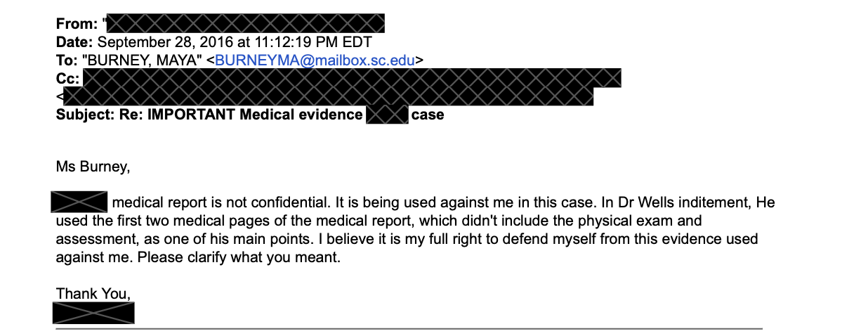Click the redacted signature box under Thank You

[x=93, y=312]
